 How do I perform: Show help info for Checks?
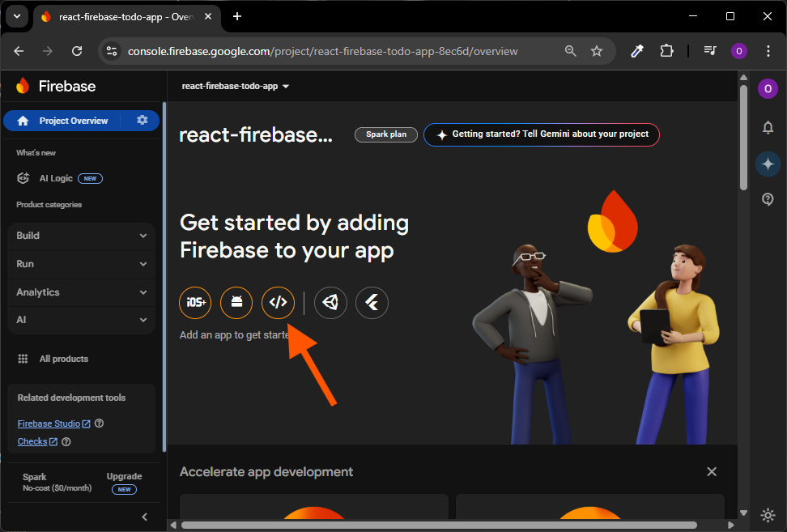(66, 441)
